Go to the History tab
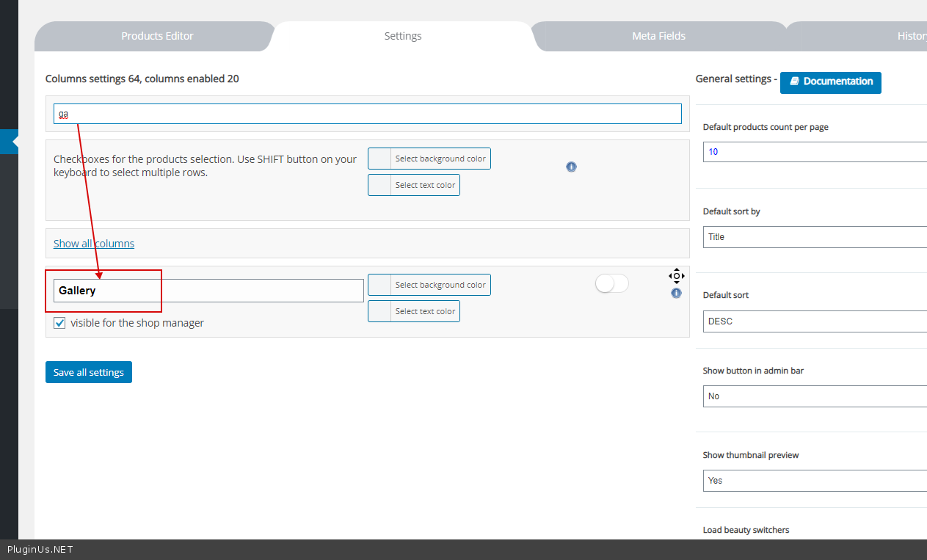 tap(912, 36)
